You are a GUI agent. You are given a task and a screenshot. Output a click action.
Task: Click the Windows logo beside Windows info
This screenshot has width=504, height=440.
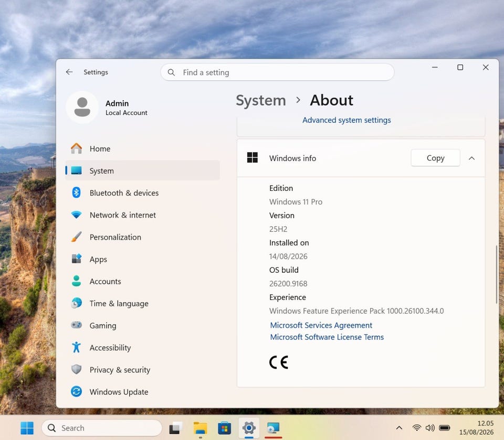253,158
